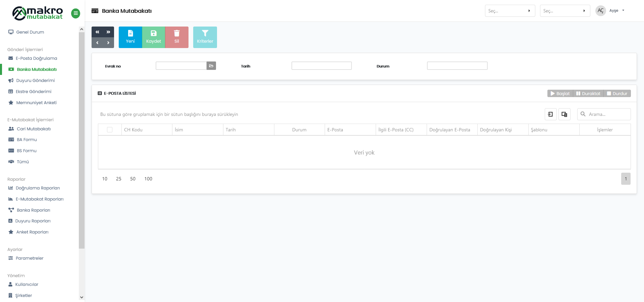Screen dimensions: 644x302
Task: Click the sidebar scrollbar down arrow
Action: click(x=82, y=297)
